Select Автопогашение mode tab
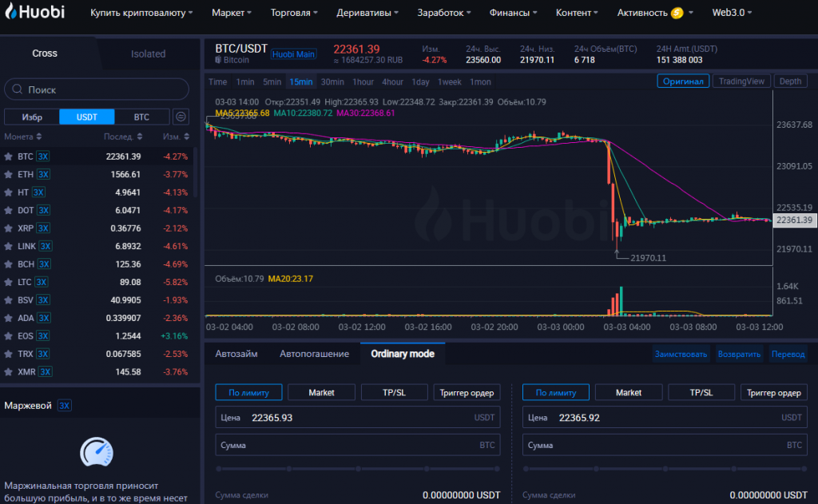The height and width of the screenshot is (504, 818). (314, 354)
